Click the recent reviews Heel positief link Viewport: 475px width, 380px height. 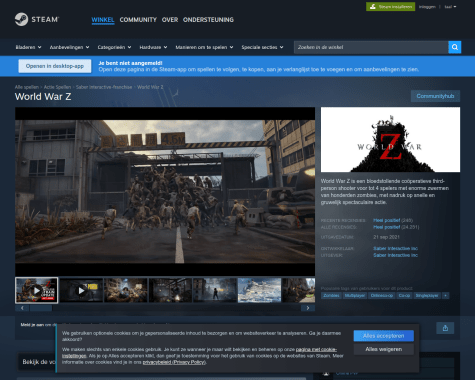tap(386, 220)
